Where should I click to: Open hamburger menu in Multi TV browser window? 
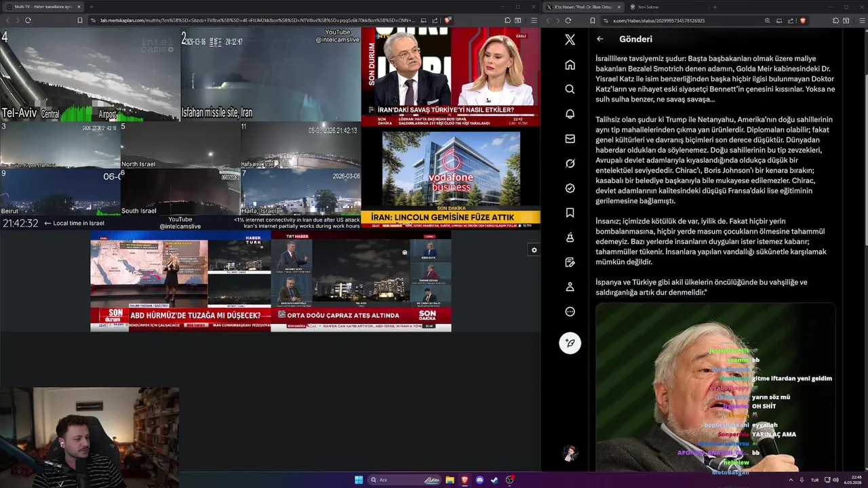(x=532, y=20)
